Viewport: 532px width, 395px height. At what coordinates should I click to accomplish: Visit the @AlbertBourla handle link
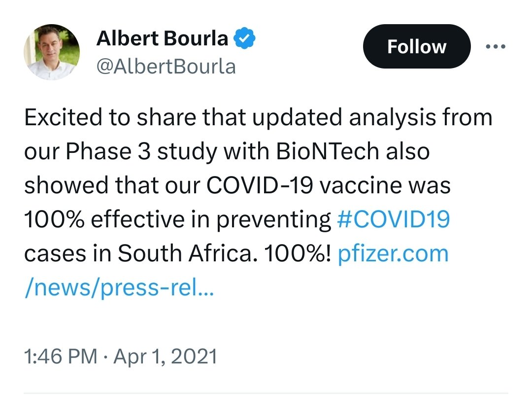pyautogui.click(x=166, y=67)
